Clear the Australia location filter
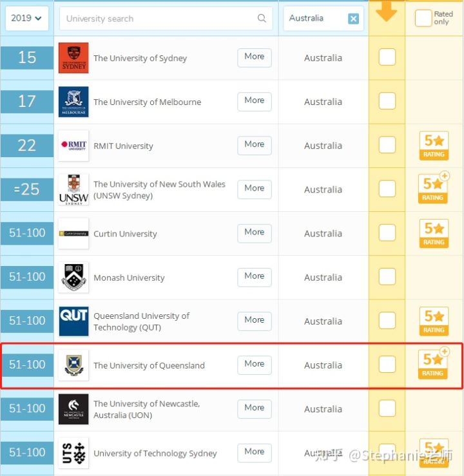Viewport: 464px width, 476px height. (353, 19)
